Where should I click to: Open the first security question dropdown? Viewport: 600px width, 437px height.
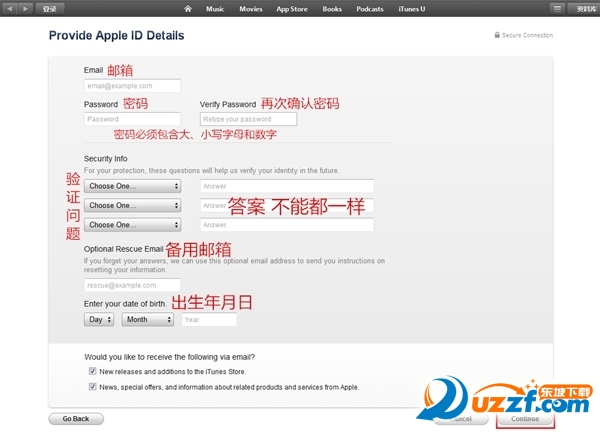point(132,186)
